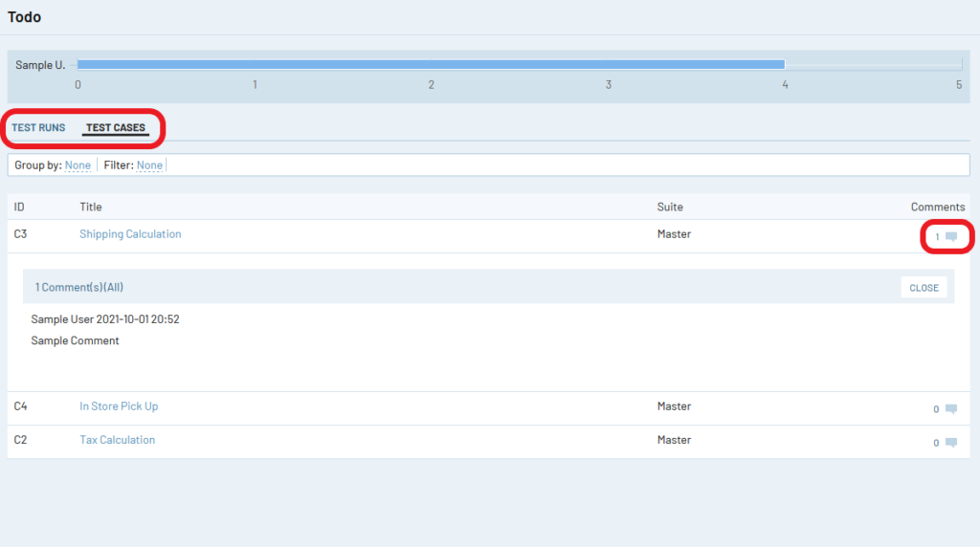980x547 pixels.
Task: Close the comments panel with CLOSE button
Action: pyautogui.click(x=924, y=288)
